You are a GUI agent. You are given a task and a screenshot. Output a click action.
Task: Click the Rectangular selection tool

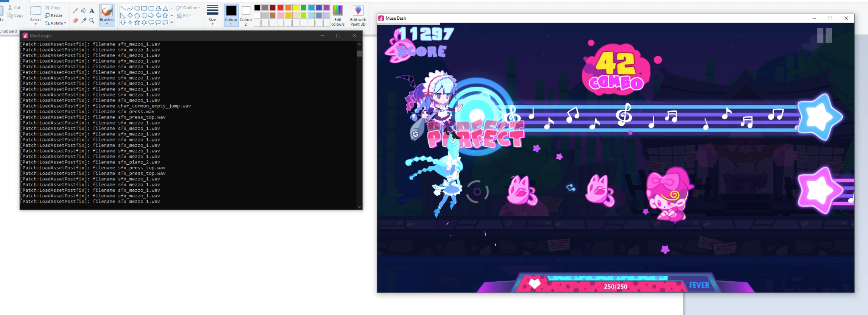pos(35,11)
